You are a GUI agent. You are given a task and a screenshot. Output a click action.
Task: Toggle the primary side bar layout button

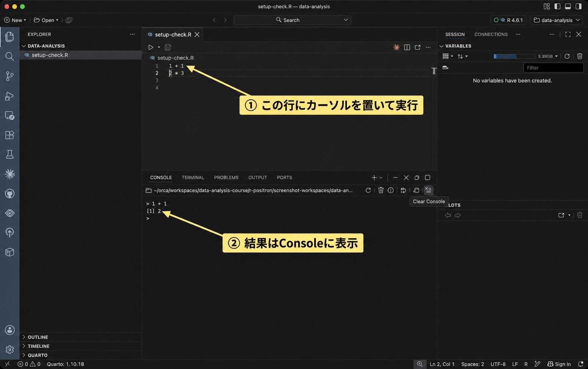(x=557, y=6)
